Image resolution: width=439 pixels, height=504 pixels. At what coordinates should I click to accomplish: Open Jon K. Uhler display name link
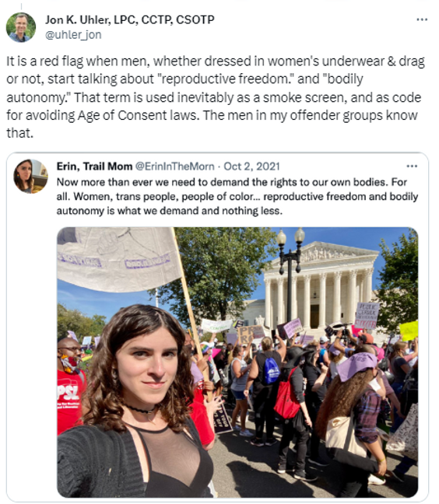[x=130, y=19]
